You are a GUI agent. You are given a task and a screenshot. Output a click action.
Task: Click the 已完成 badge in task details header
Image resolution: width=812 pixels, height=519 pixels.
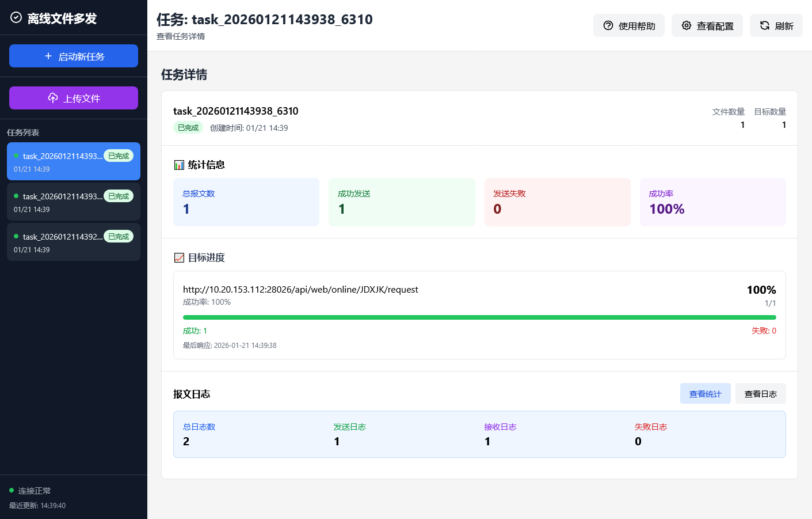coord(188,128)
